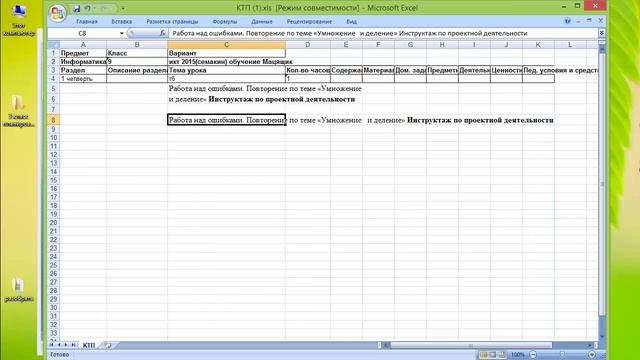Open the Insert Function fx dialog
The width and height of the screenshot is (640, 360).
162,33
